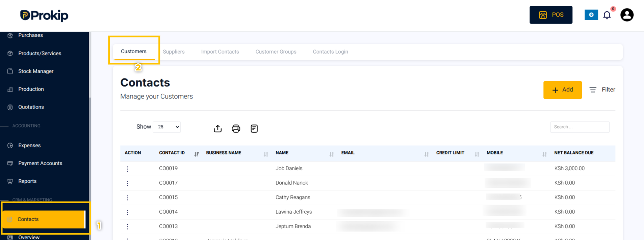Open action menu for CO0013
The height and width of the screenshot is (240, 644).
coord(127,227)
